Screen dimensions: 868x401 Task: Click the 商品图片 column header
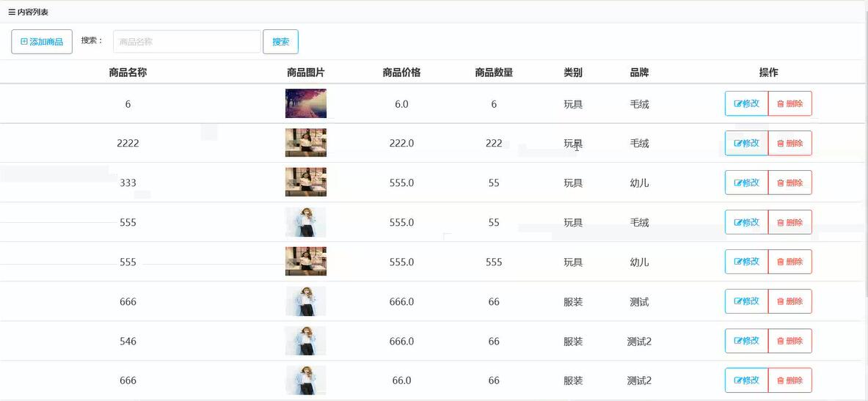(x=305, y=73)
